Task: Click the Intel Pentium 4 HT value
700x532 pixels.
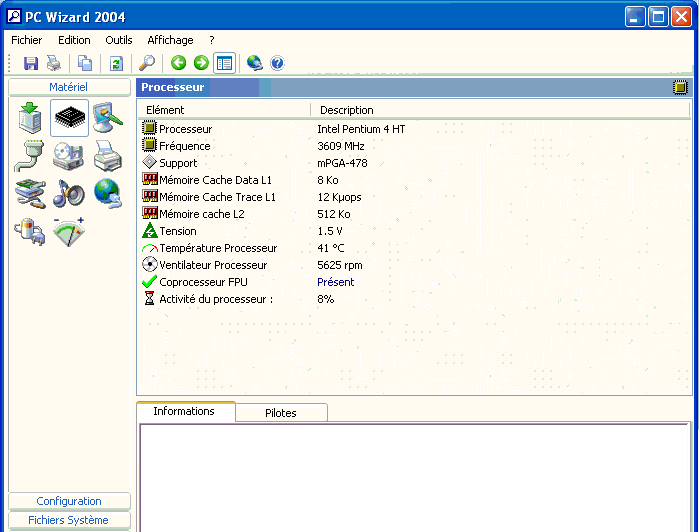Action: [361, 129]
